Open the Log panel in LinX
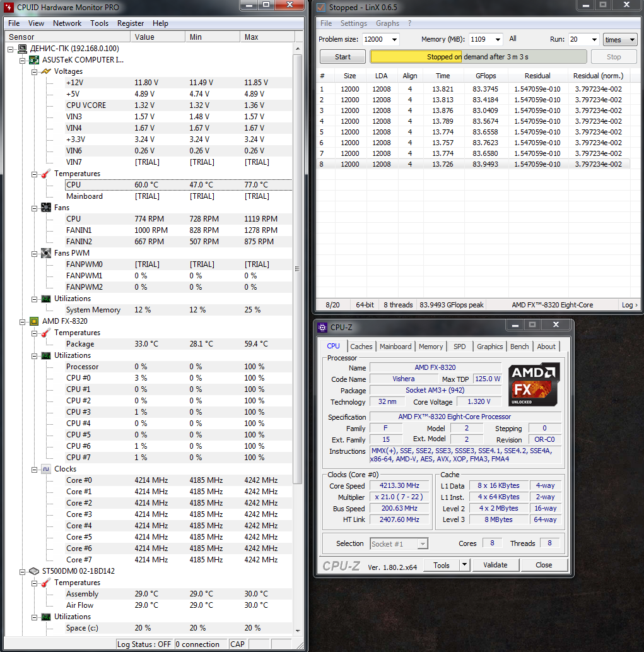Viewport: 644px width, 652px height. 629,305
